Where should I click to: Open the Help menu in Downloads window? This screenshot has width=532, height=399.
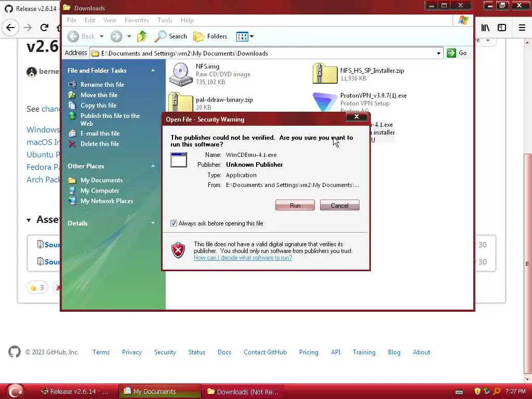tap(187, 20)
